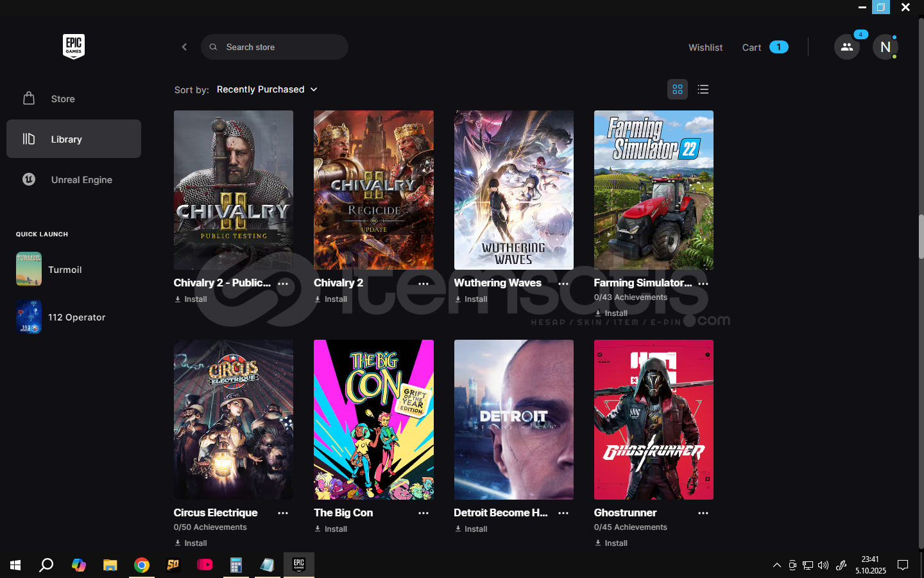The width and height of the screenshot is (924, 578).
Task: Click Ghostrunner 0/45 Achievements text
Action: pyautogui.click(x=631, y=527)
